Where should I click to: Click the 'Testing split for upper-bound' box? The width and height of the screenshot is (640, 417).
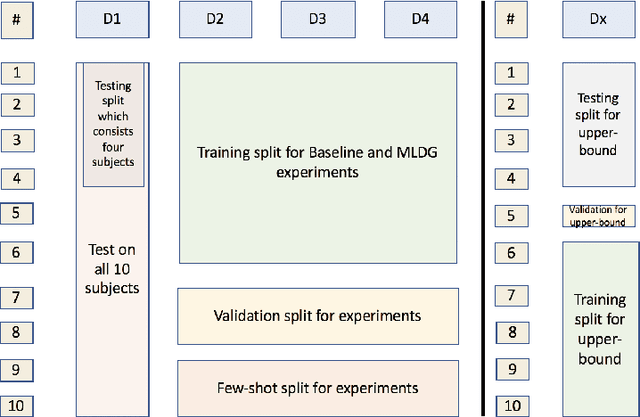coord(598,125)
